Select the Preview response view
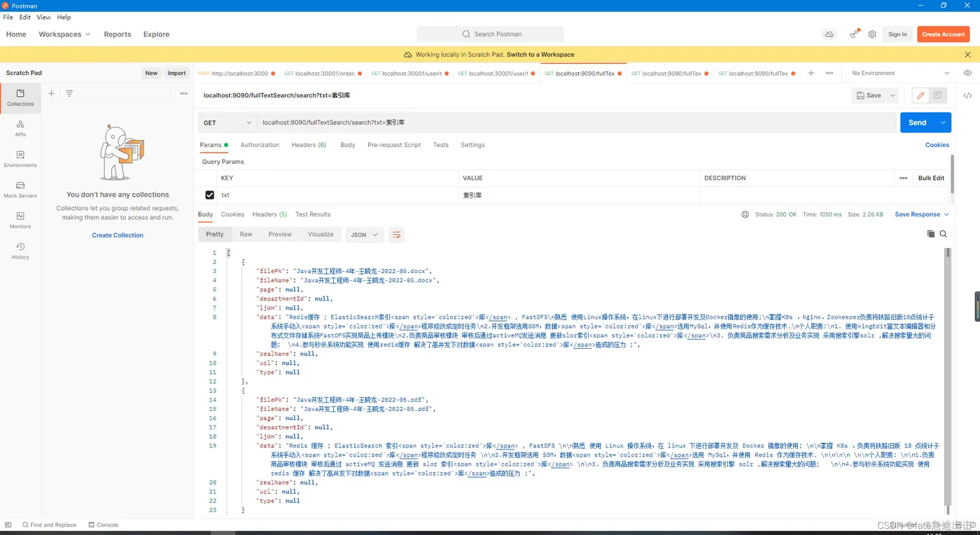 coord(280,235)
